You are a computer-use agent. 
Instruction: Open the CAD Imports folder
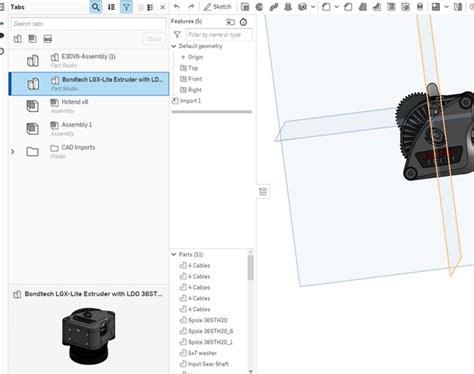click(89, 151)
